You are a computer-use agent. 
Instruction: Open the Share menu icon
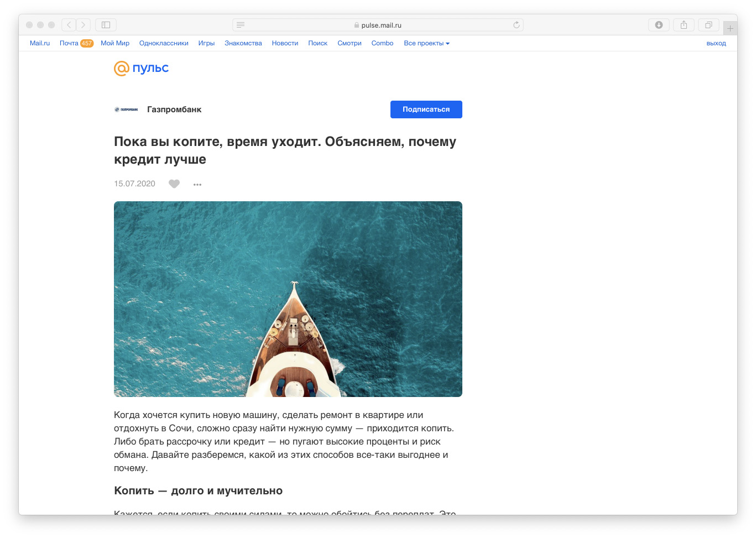684,25
